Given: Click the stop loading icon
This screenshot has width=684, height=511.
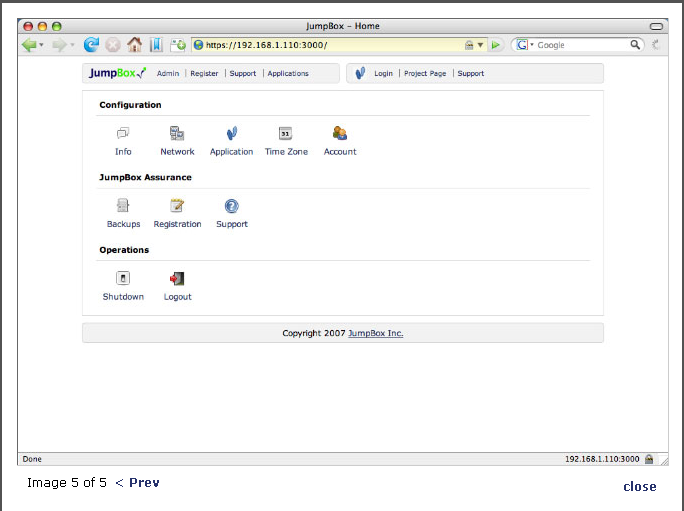Looking at the screenshot, I should [x=113, y=45].
